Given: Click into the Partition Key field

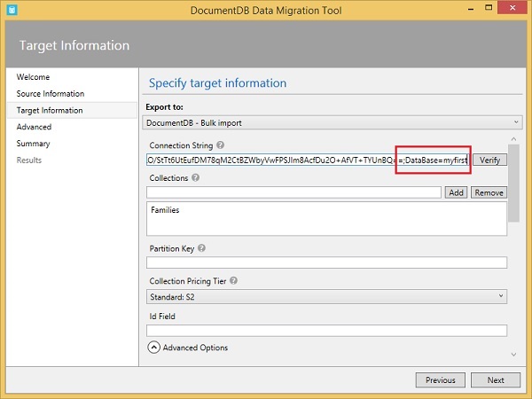Looking at the screenshot, I should [326, 262].
